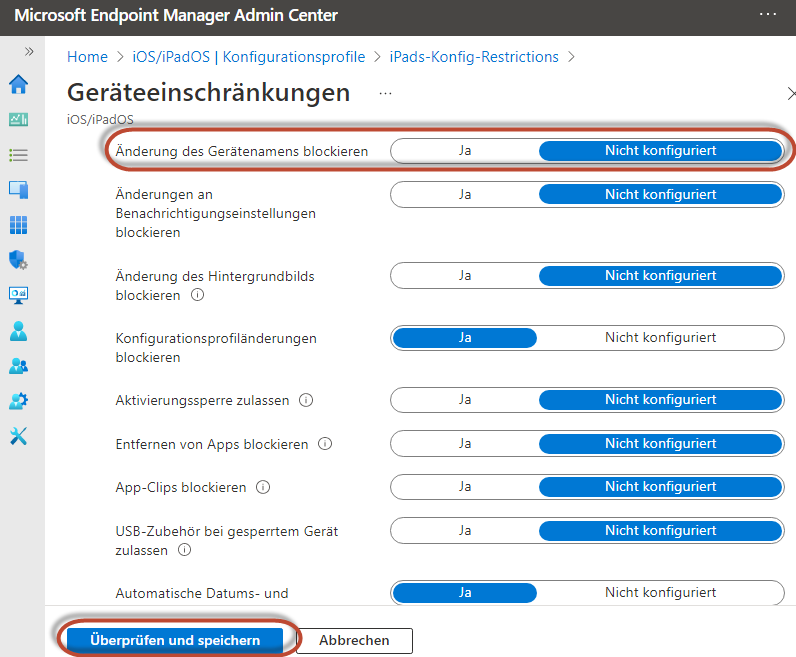The height and width of the screenshot is (657, 796).
Task: Open the top bar ellipsis menu
Action: (767, 15)
